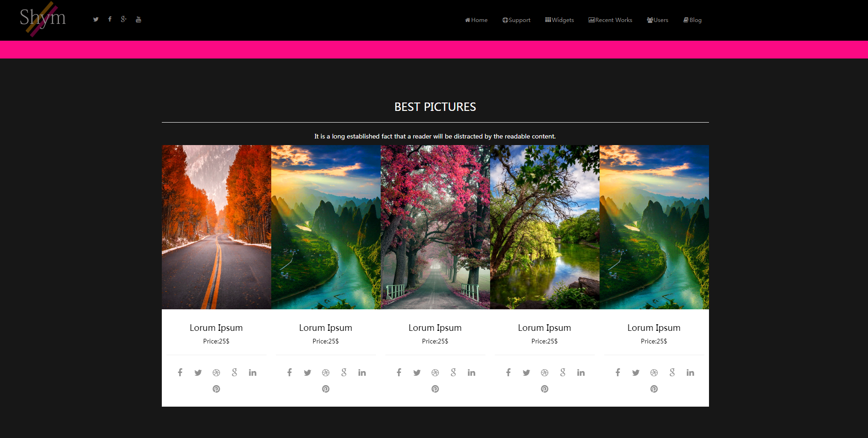Click the Shym logo

(x=43, y=19)
